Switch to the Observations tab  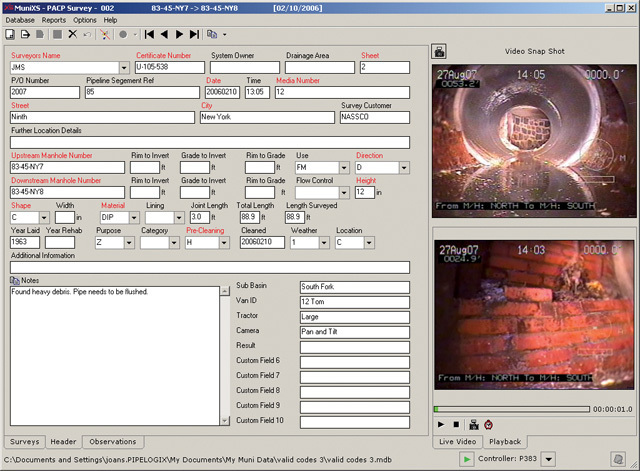click(112, 441)
